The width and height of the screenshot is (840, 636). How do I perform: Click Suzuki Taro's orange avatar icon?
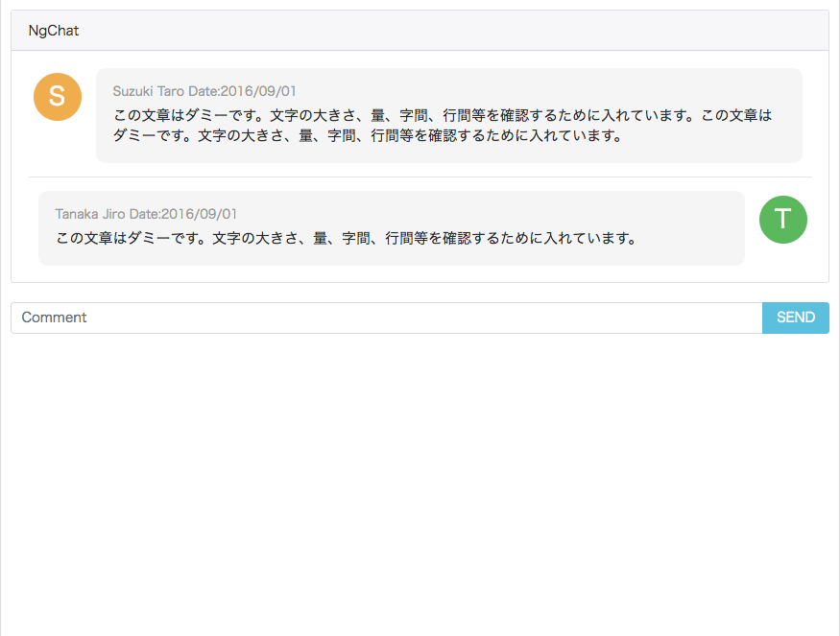(x=57, y=97)
